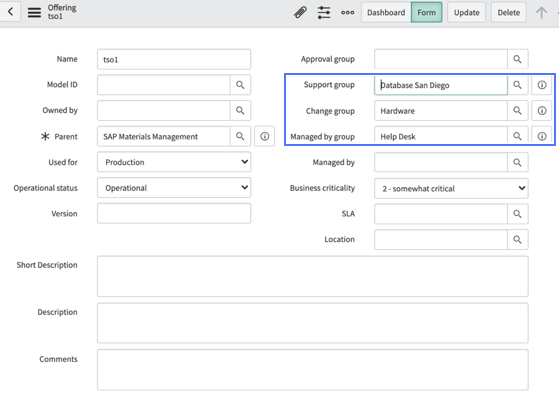This screenshot has width=560, height=397.
Task: Focus the Location input field
Action: 441,239
